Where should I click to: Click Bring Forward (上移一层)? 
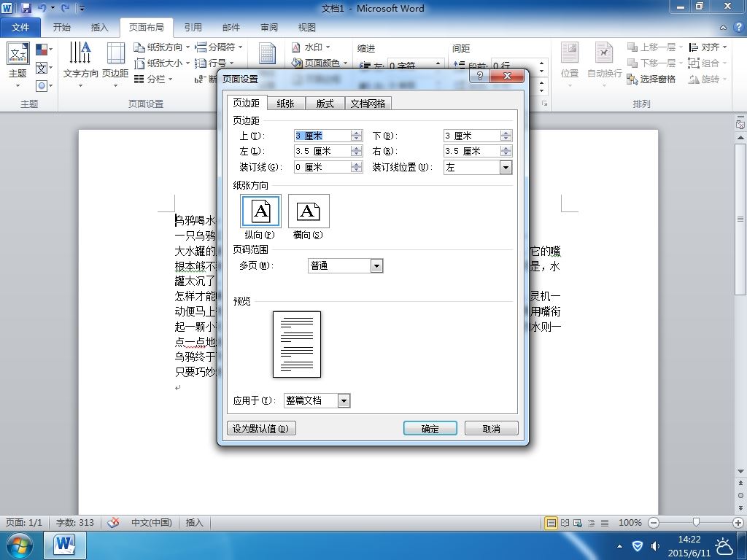(x=654, y=47)
